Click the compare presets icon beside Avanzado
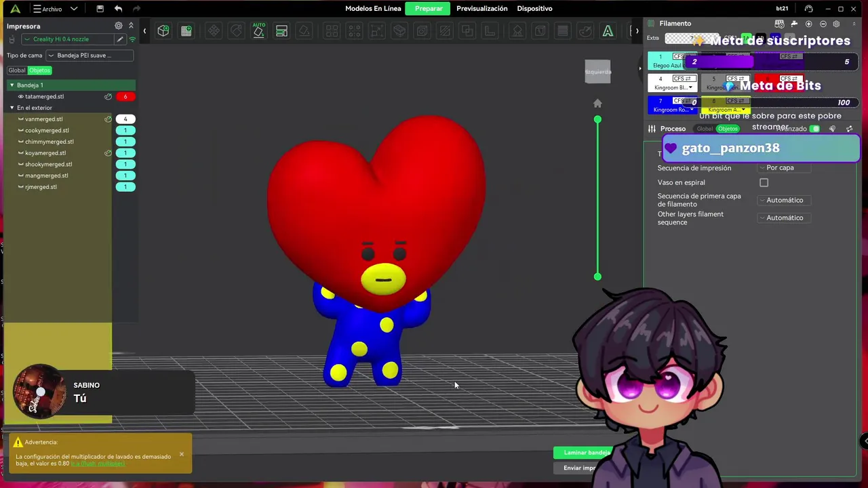 [850, 129]
